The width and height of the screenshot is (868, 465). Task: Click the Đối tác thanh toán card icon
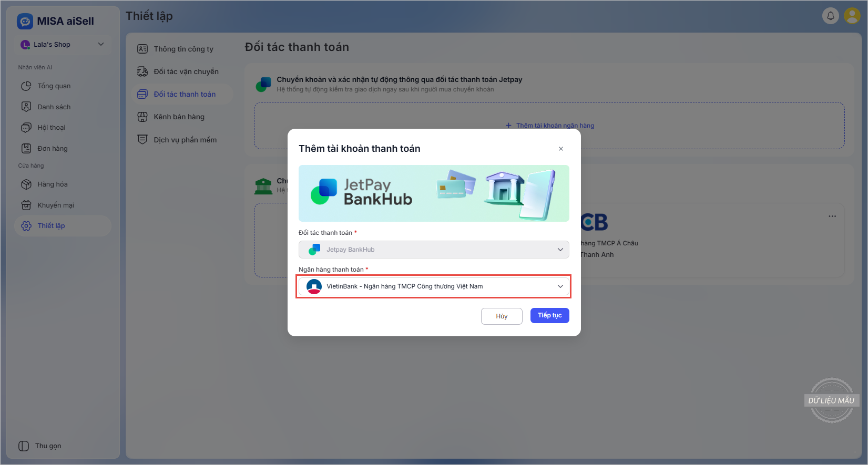click(x=142, y=94)
